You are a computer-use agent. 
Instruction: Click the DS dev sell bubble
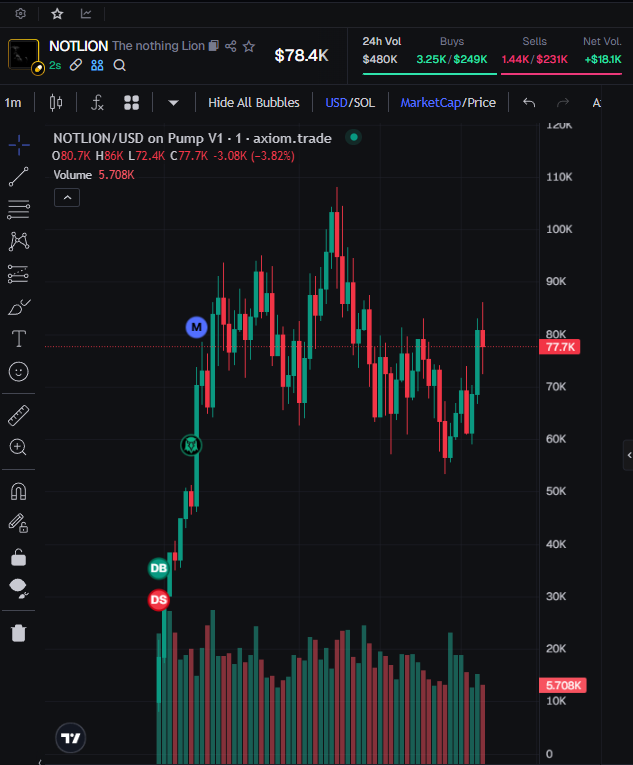tap(158, 600)
